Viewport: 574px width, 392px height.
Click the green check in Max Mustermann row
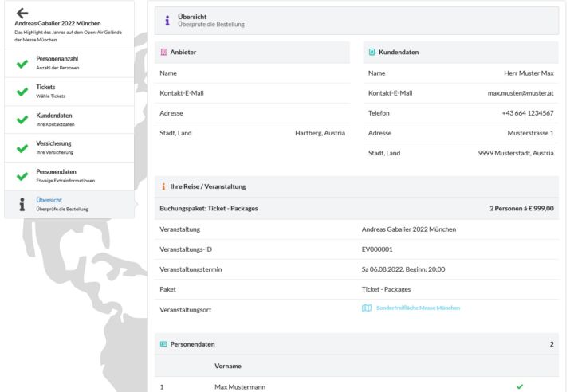[520, 386]
